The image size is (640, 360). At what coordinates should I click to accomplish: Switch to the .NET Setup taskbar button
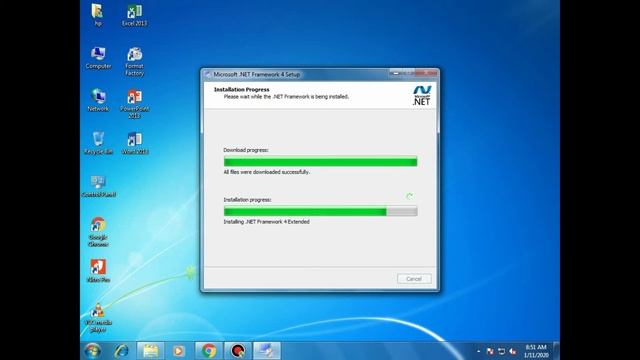[x=267, y=351]
